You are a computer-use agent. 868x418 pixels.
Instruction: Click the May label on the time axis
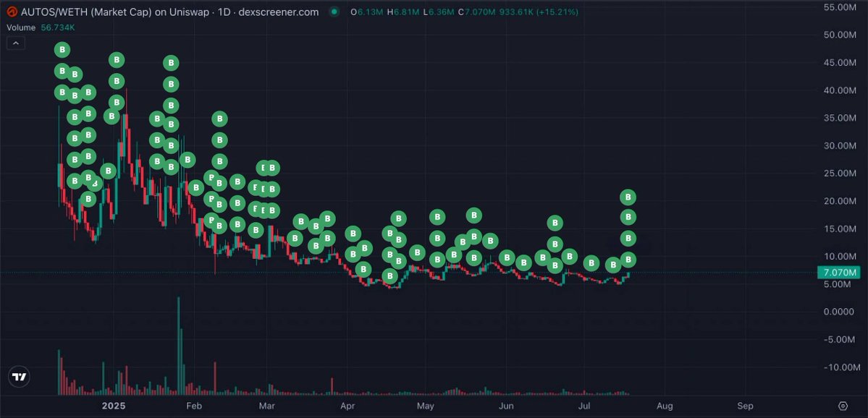pyautogui.click(x=426, y=406)
